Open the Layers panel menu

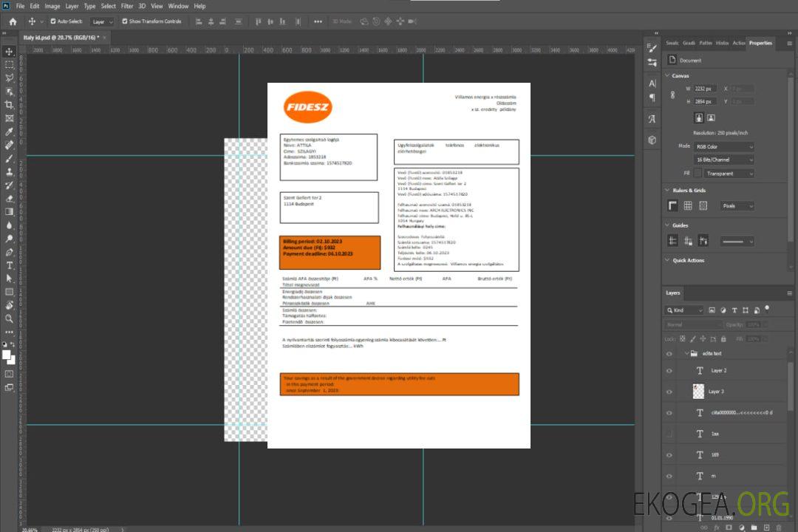[789, 293]
